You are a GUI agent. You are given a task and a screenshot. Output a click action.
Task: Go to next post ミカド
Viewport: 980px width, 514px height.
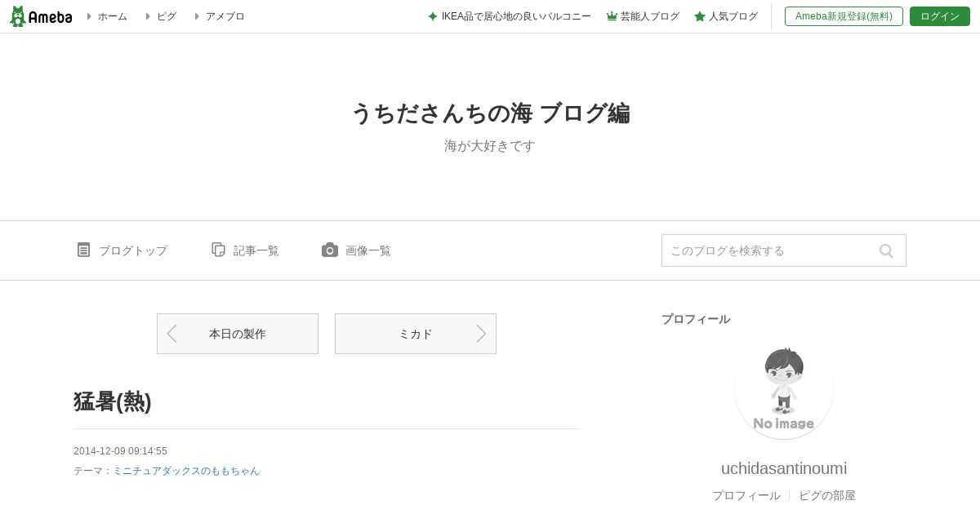[x=416, y=334]
